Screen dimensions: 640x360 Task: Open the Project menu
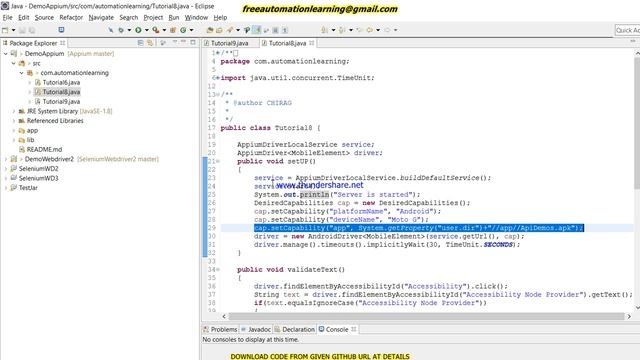153,18
